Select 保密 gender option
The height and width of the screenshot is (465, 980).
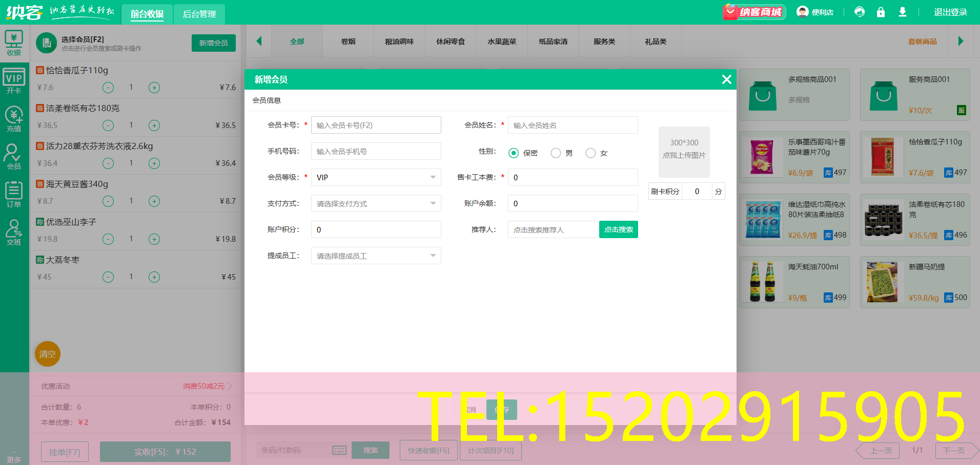[x=514, y=153]
